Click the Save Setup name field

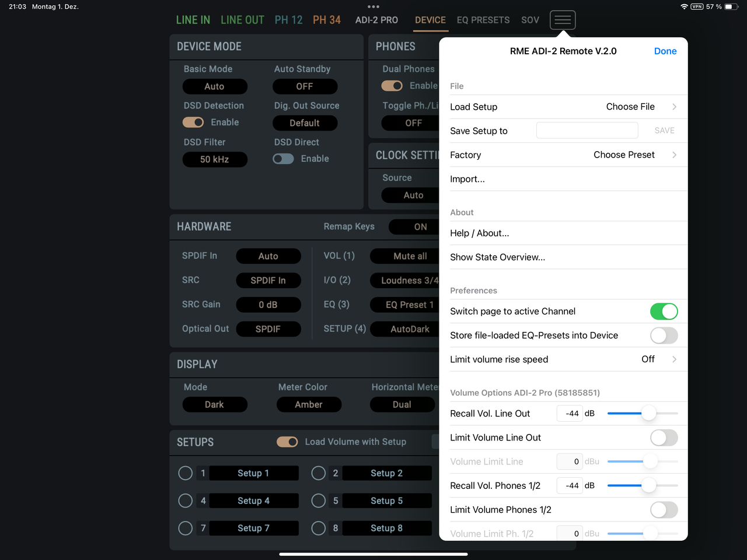tap(587, 131)
